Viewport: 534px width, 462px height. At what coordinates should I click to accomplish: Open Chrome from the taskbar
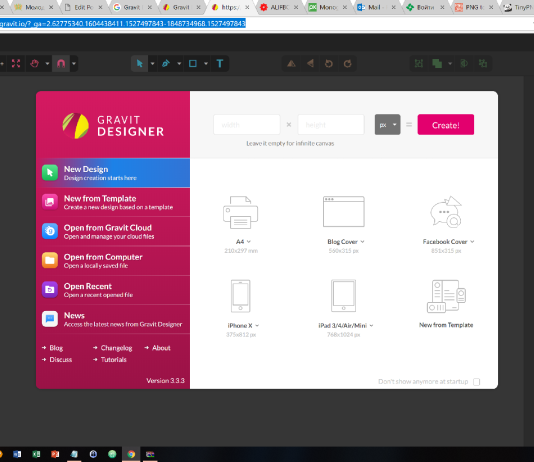coord(131,454)
